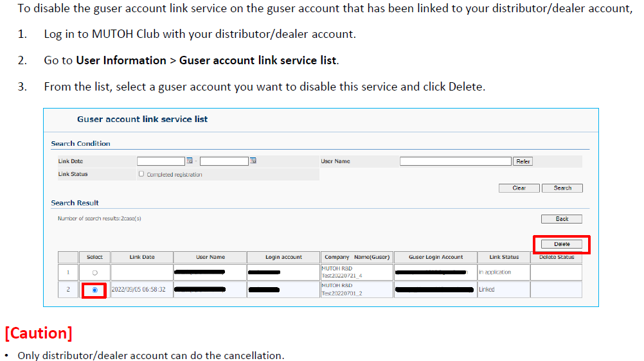Click the Link Status label in search form
644x361 pixels.
click(x=73, y=174)
